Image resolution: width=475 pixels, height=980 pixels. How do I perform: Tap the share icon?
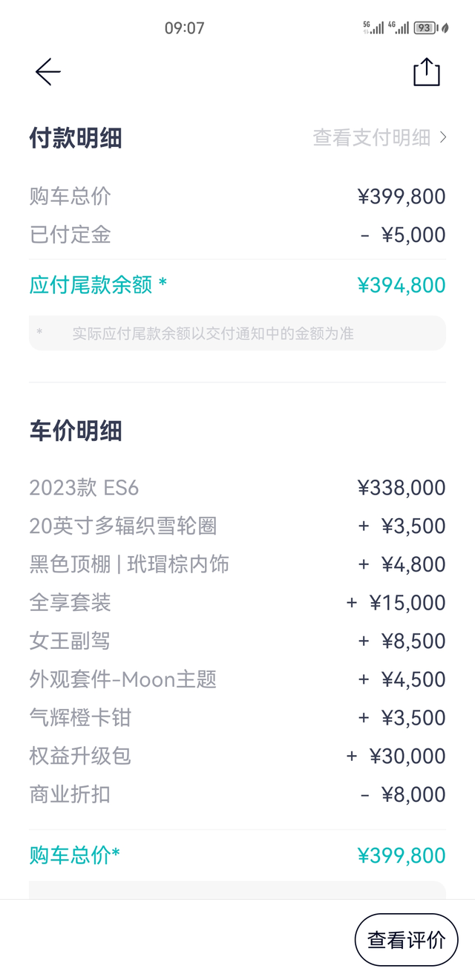(x=427, y=72)
